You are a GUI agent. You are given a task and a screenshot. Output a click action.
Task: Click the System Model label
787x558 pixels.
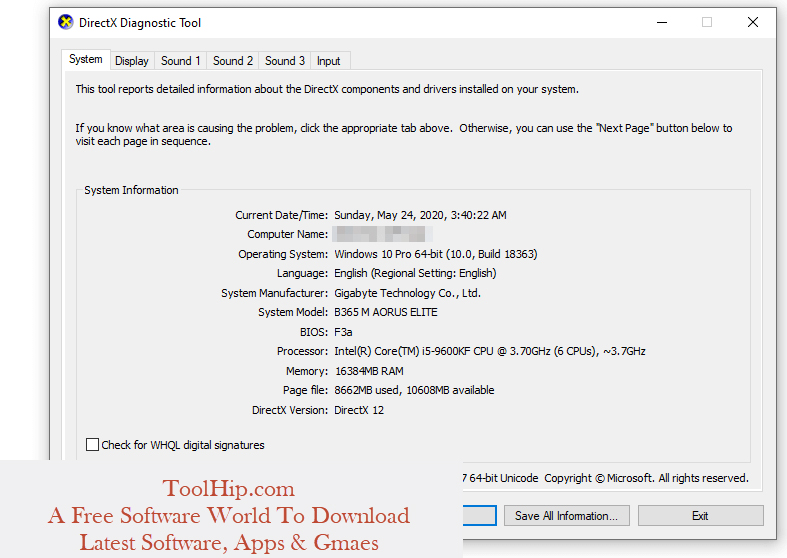pyautogui.click(x=293, y=312)
